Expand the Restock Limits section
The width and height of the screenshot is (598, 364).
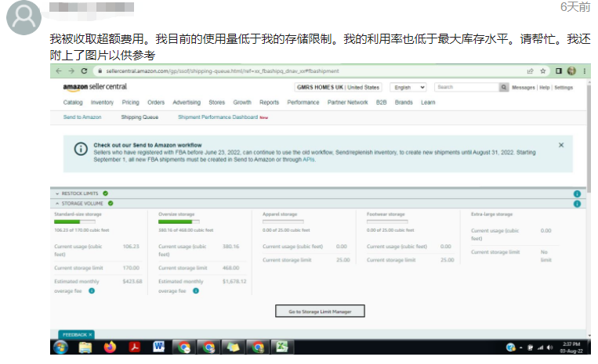(57, 193)
